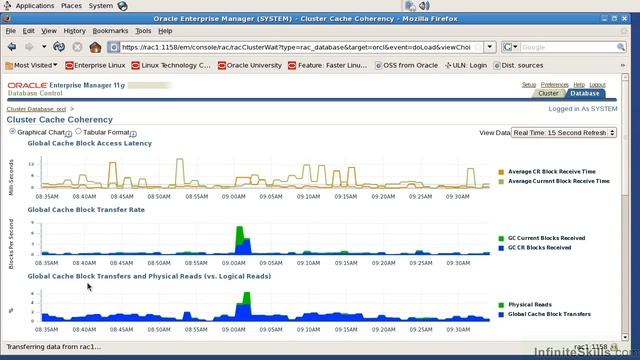
Task: Click the Graphical Chart info icon
Action: 69,134
